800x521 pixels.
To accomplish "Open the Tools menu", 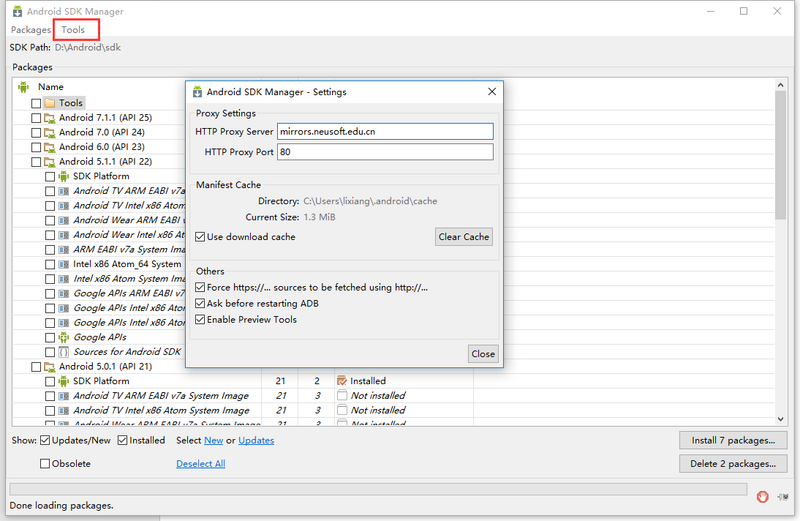I will [x=73, y=30].
